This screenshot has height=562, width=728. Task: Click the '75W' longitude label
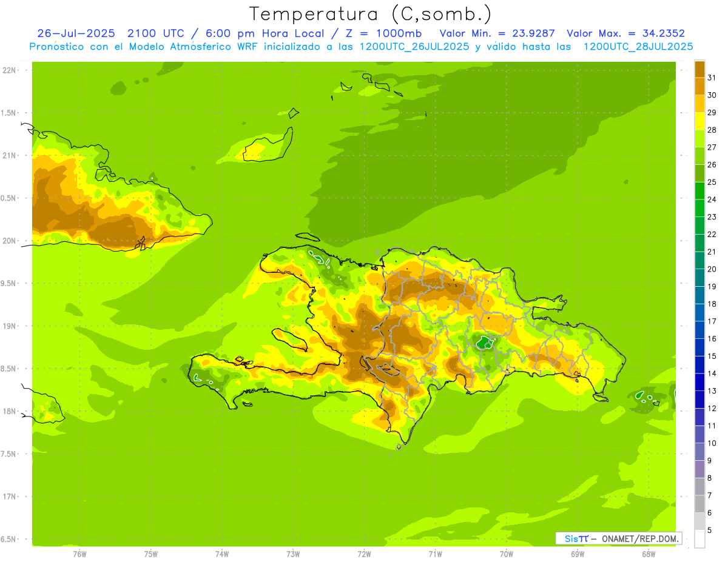coord(151,555)
